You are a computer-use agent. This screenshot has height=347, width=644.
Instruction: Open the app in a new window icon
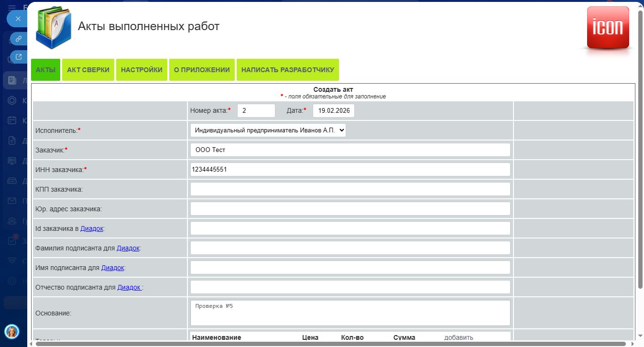19,57
